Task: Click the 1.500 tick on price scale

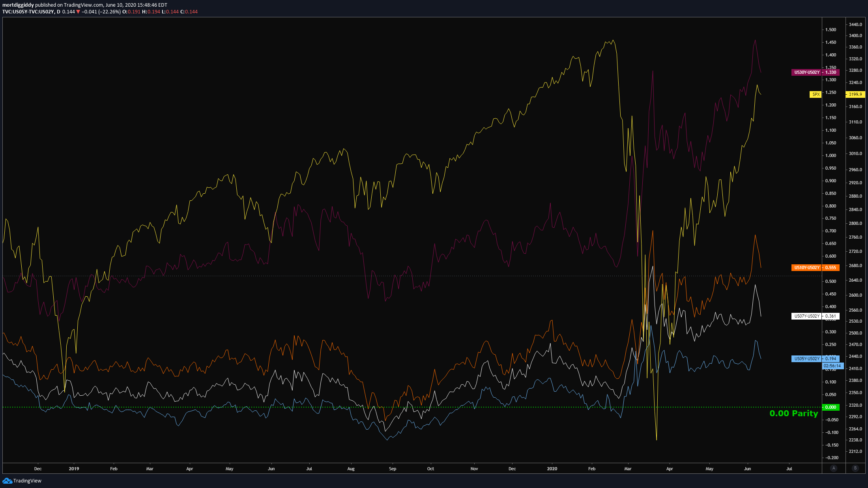Action: 831,30
